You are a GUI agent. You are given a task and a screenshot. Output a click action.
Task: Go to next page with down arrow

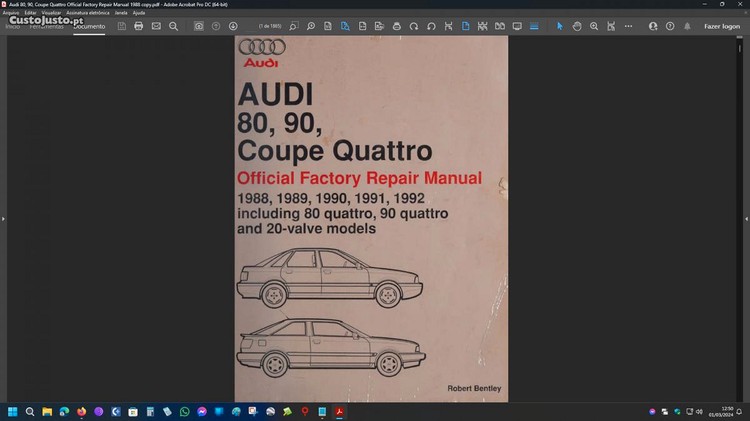point(233,26)
